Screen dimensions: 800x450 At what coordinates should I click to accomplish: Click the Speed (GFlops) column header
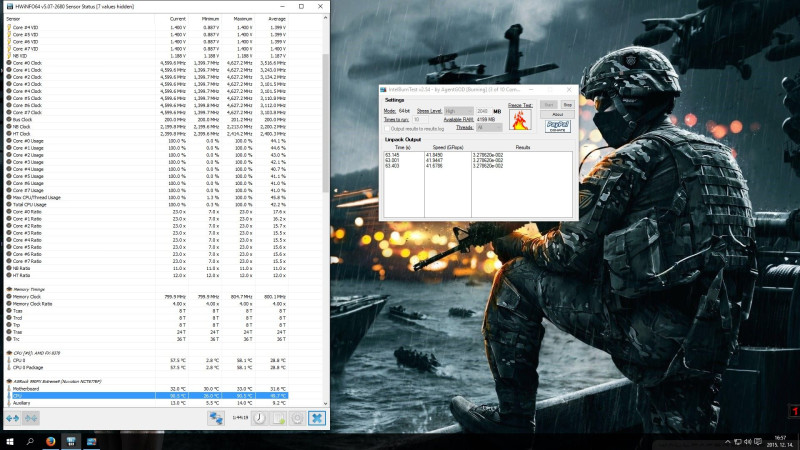point(448,147)
